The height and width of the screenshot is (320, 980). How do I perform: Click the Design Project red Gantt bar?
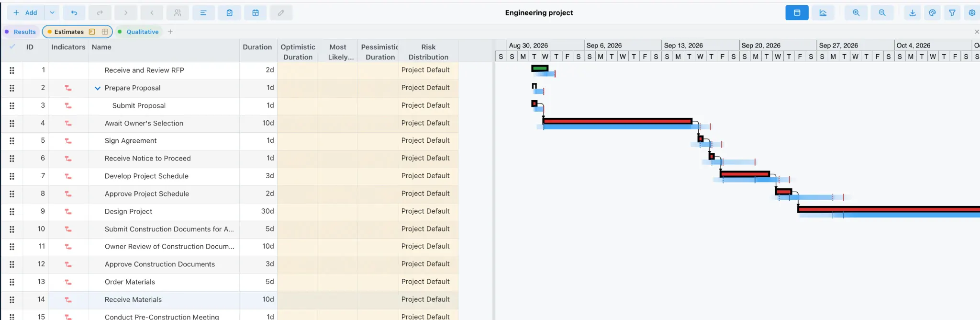889,209
